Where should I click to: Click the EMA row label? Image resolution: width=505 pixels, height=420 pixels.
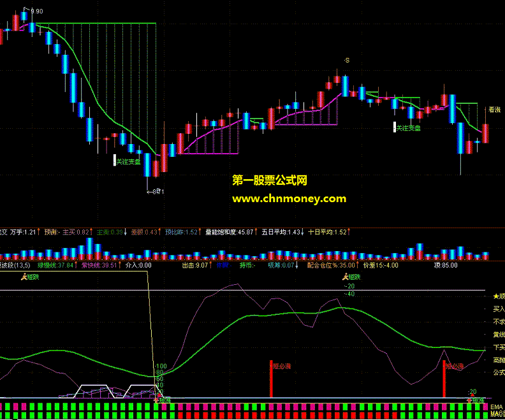tap(497, 407)
